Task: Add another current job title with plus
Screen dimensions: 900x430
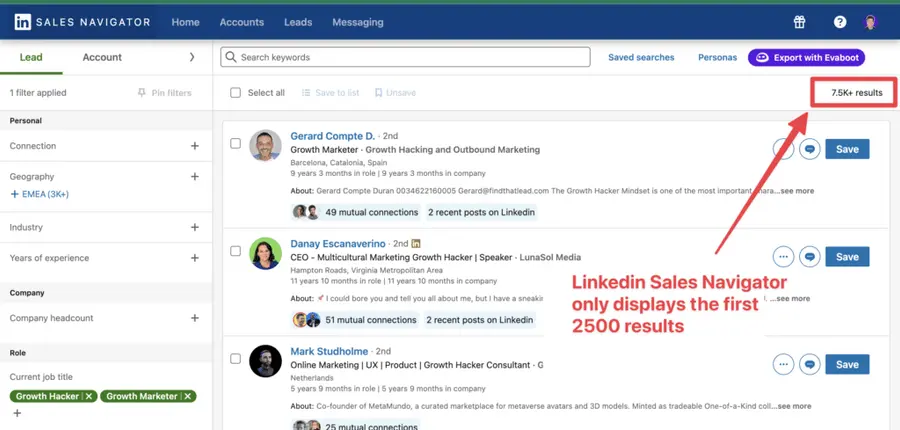Action: click(x=17, y=413)
